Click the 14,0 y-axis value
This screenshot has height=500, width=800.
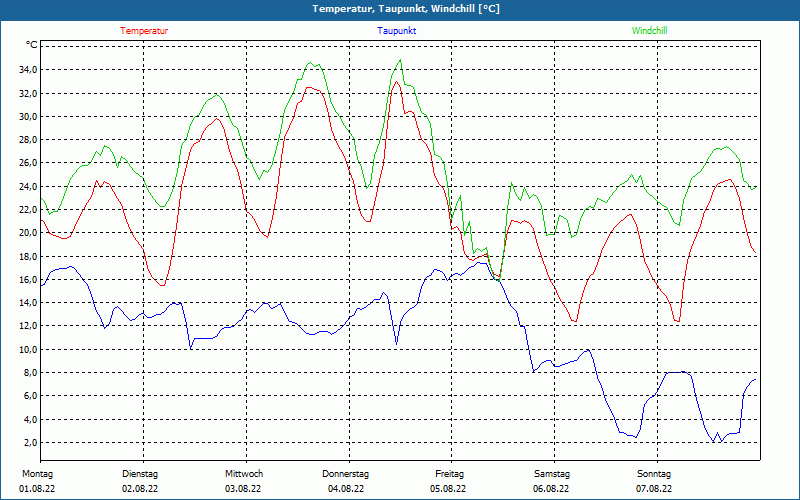(x=28, y=303)
